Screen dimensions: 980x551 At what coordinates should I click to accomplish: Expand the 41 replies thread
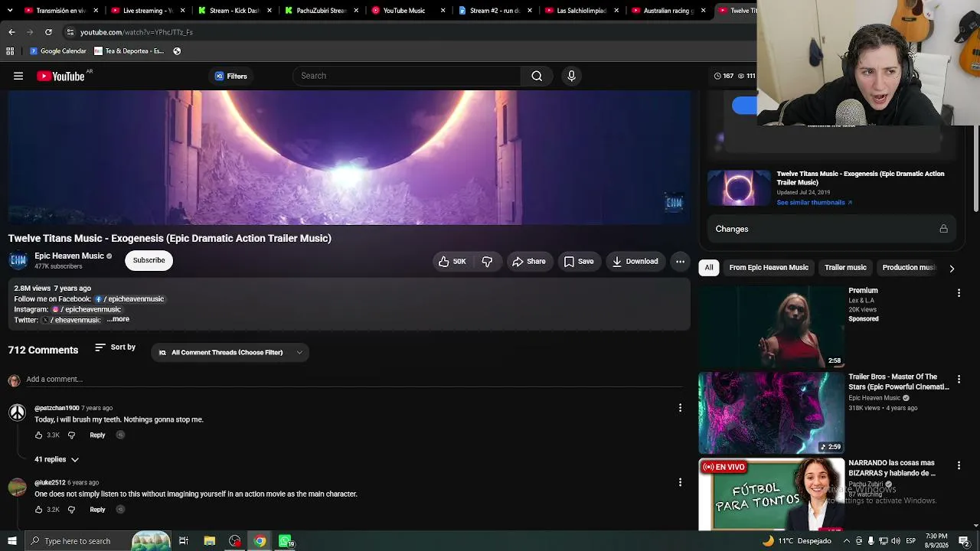pyautogui.click(x=57, y=459)
